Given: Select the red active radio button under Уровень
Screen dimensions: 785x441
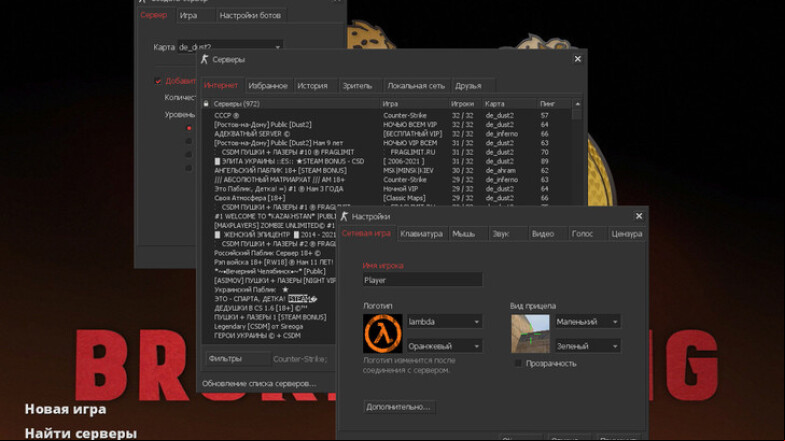Looking at the screenshot, I should coord(189,128).
